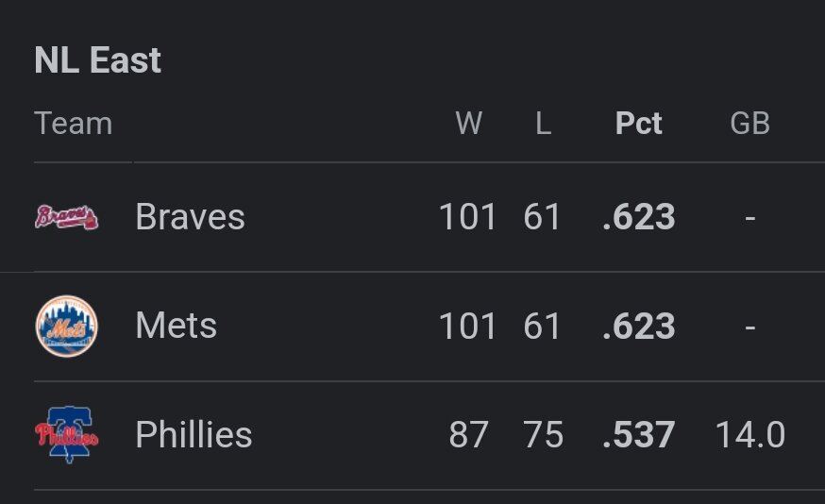Select the Braves losses value 61
The image size is (825, 504).
(x=543, y=217)
